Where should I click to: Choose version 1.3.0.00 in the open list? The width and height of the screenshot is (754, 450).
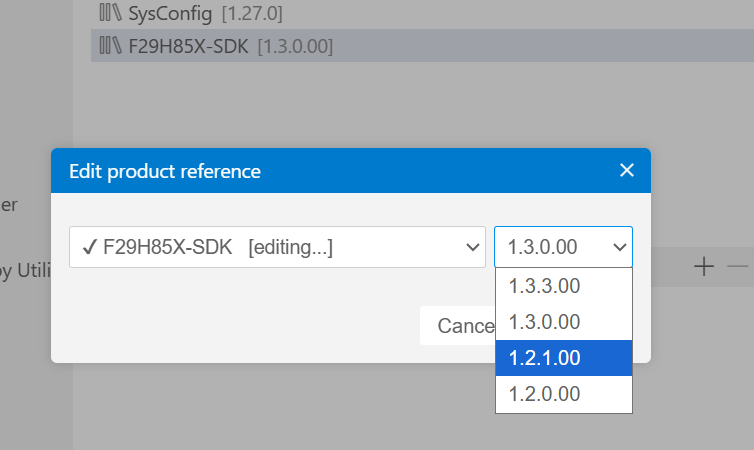(564, 322)
